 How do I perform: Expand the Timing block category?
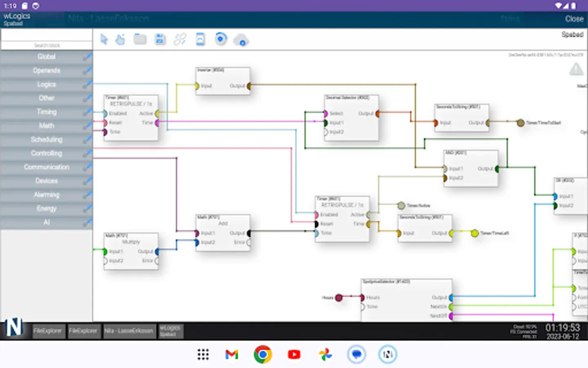[47, 112]
